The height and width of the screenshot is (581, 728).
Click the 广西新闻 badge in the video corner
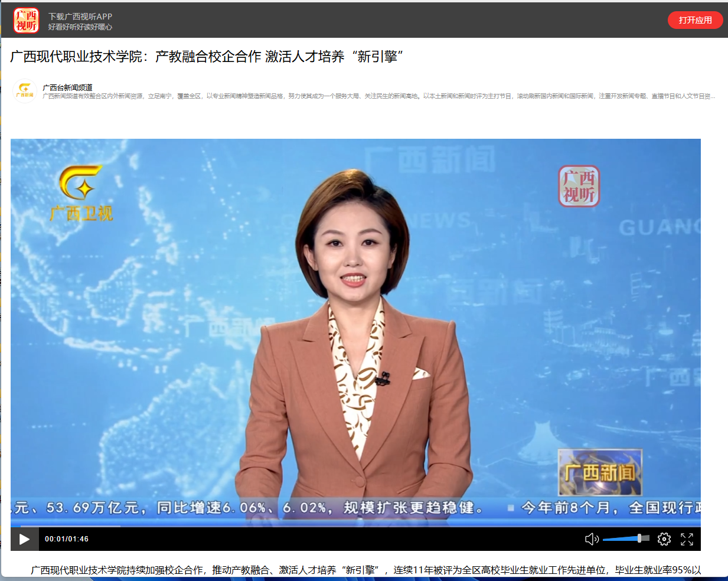pyautogui.click(x=600, y=472)
